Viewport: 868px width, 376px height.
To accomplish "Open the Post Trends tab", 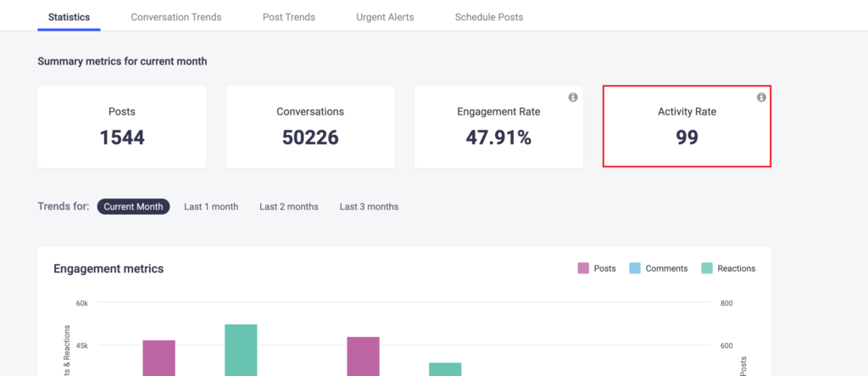I will point(289,17).
